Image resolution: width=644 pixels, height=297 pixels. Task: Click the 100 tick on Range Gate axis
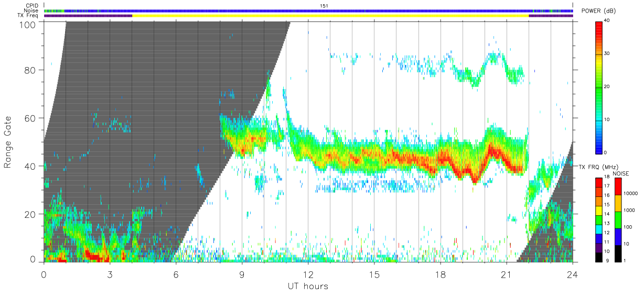pos(27,24)
